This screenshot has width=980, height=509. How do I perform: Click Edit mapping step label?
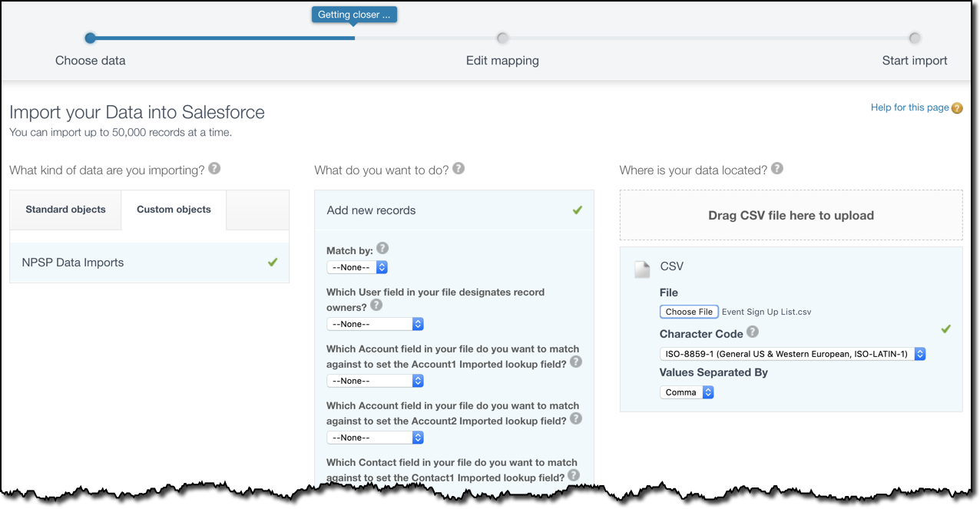pos(502,61)
